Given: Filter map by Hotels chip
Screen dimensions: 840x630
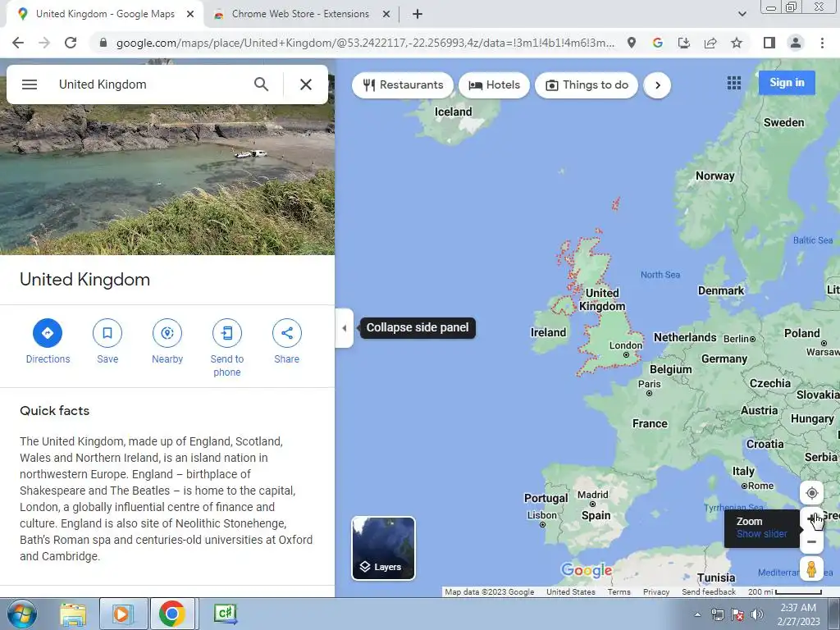Looking at the screenshot, I should pos(494,85).
